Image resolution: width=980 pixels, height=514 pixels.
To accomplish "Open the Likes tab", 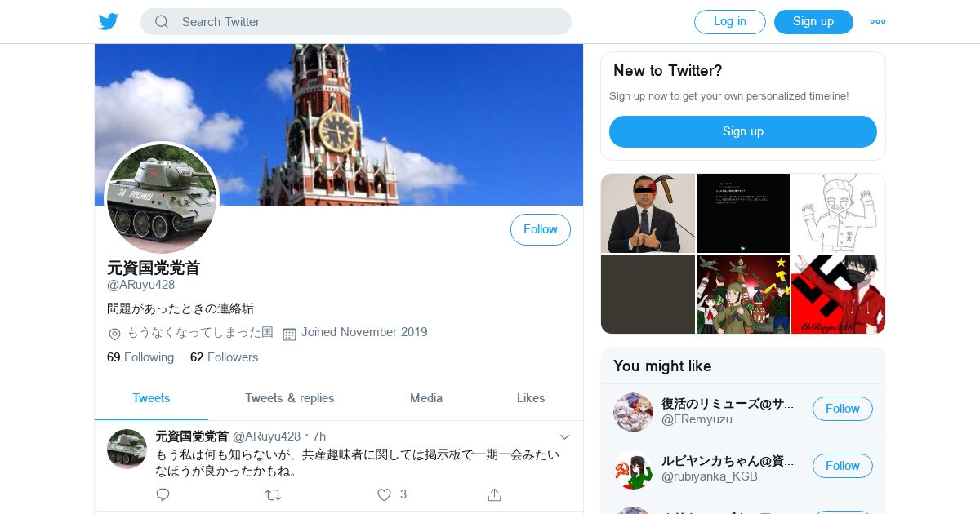I will (531, 398).
